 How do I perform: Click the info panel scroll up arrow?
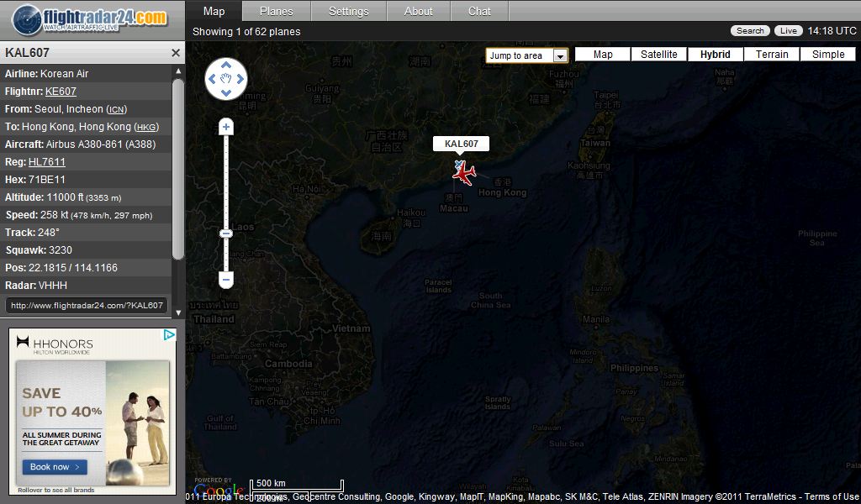pos(178,71)
